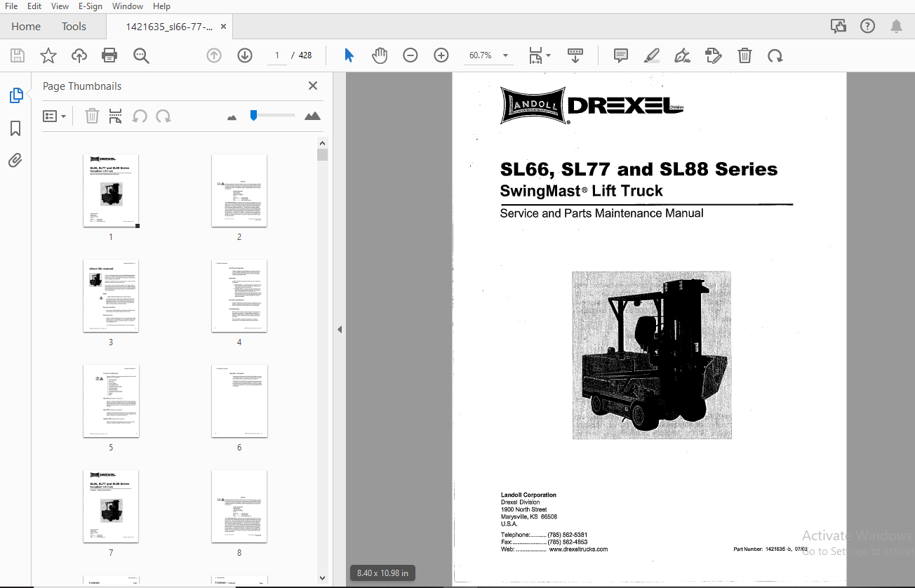This screenshot has width=915, height=588.
Task: Click the fit page scrolling icon
Action: (x=535, y=55)
